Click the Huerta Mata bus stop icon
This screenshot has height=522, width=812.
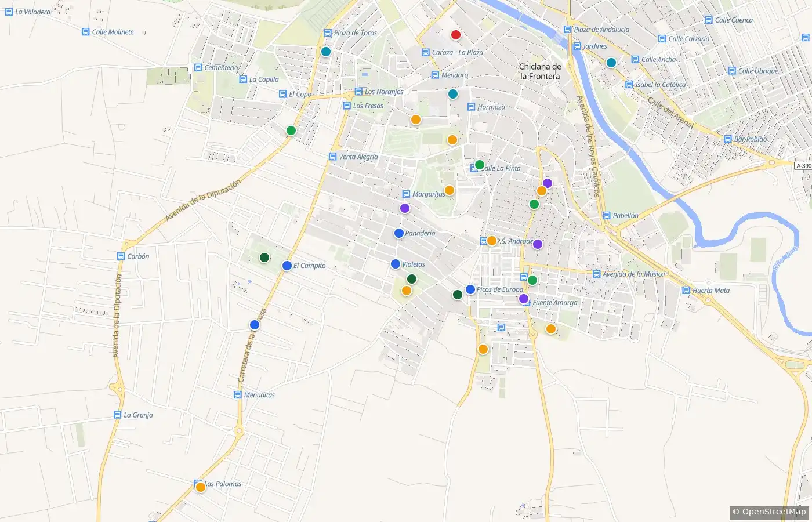tap(686, 291)
